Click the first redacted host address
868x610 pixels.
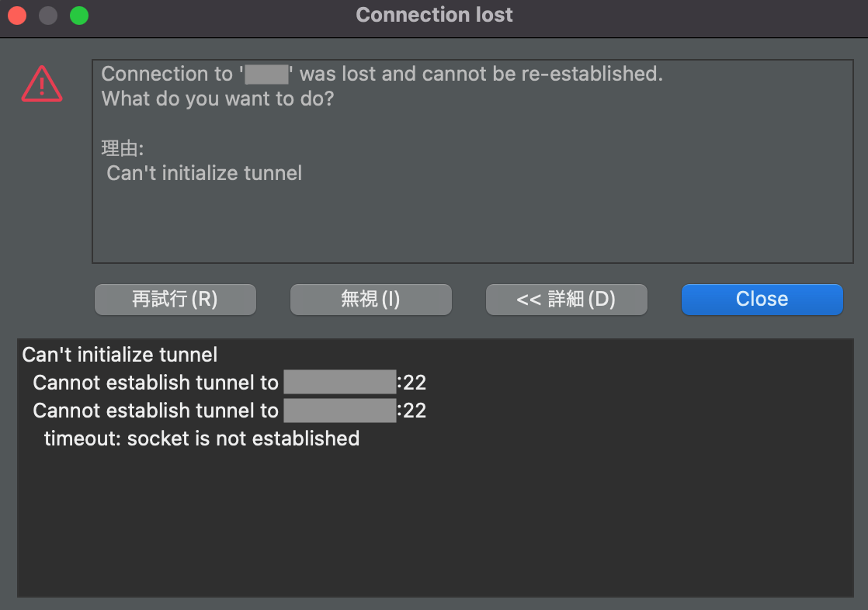pyautogui.click(x=340, y=382)
